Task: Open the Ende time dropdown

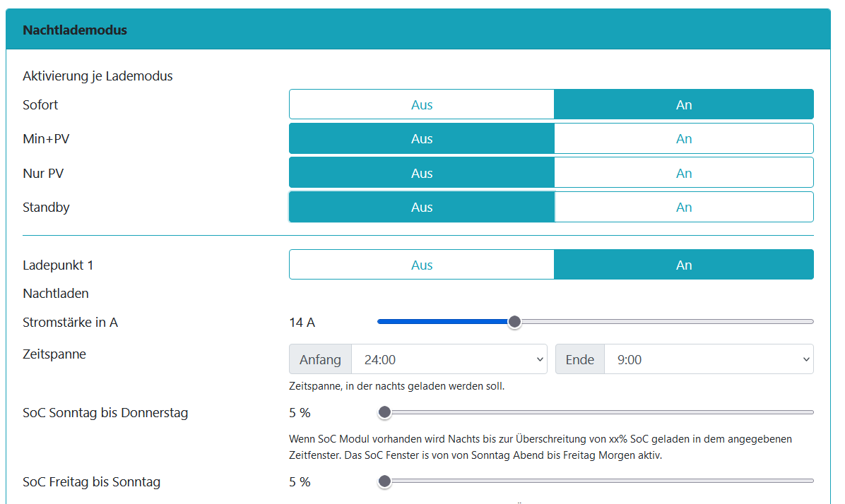Action: (708, 359)
